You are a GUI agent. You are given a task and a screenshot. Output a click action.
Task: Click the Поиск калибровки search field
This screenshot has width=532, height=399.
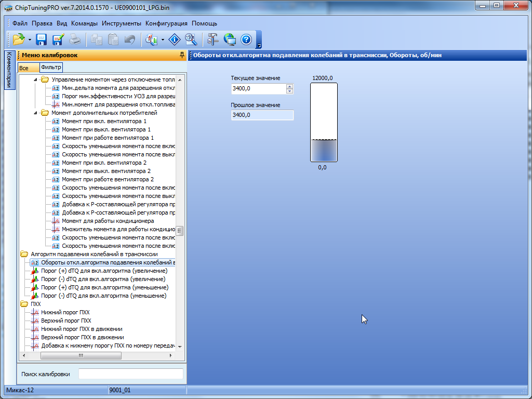pos(130,374)
